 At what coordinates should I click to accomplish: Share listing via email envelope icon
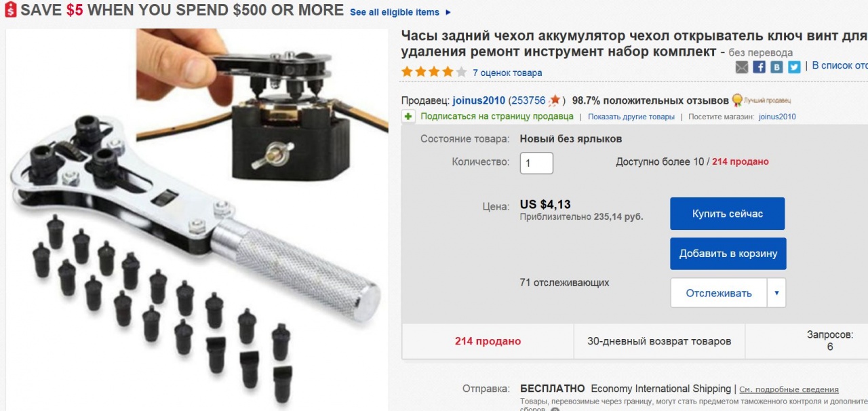742,66
